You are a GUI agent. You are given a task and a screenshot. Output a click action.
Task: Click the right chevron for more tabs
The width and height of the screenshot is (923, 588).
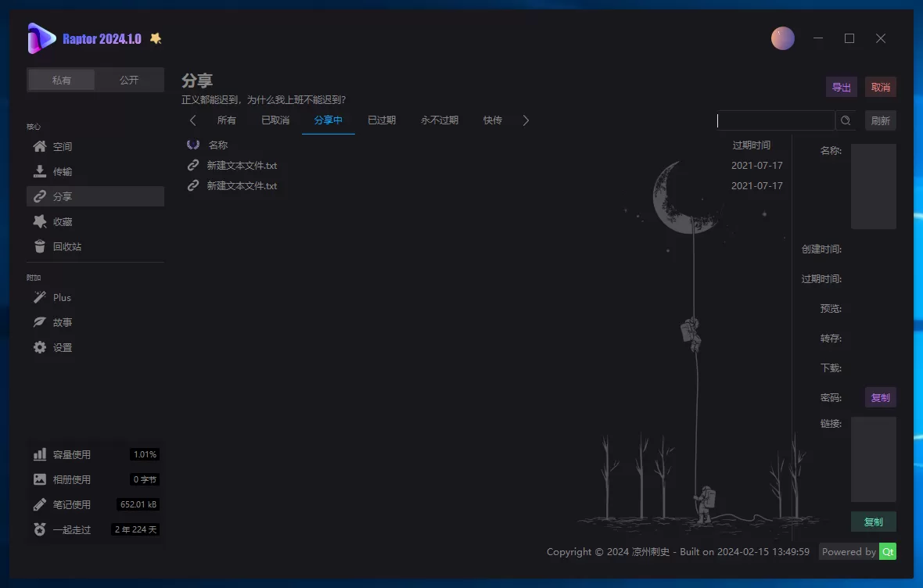[x=526, y=120]
